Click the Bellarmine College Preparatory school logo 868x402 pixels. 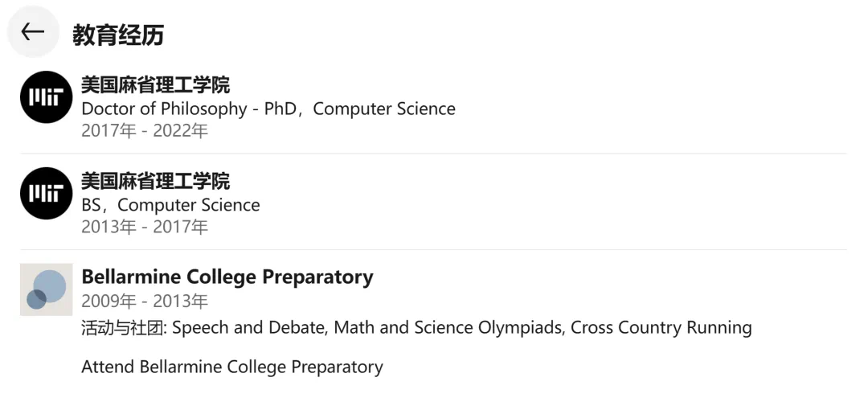(x=47, y=289)
